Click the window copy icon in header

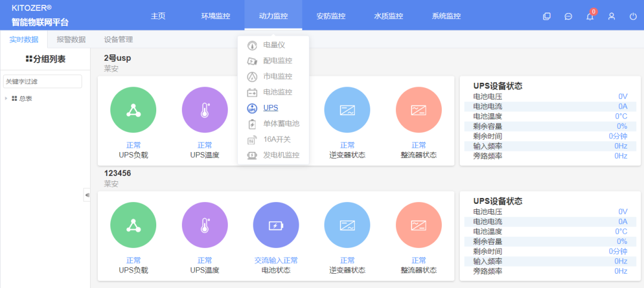pos(547,17)
